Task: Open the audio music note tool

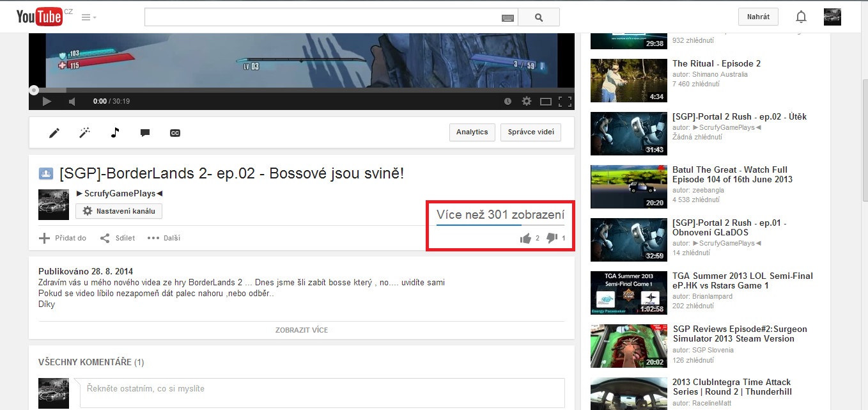Action: pyautogui.click(x=115, y=132)
